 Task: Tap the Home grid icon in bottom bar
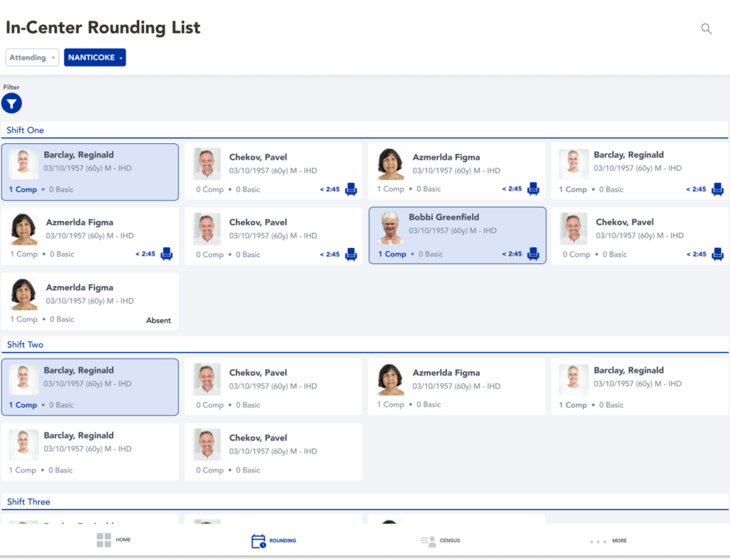pos(104,540)
